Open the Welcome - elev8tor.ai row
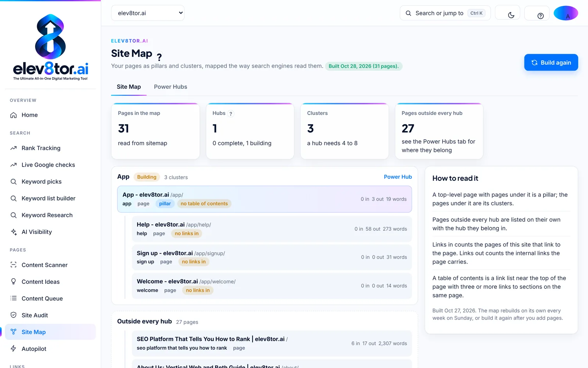Viewport: 588px width, 368px height. pyautogui.click(x=272, y=286)
